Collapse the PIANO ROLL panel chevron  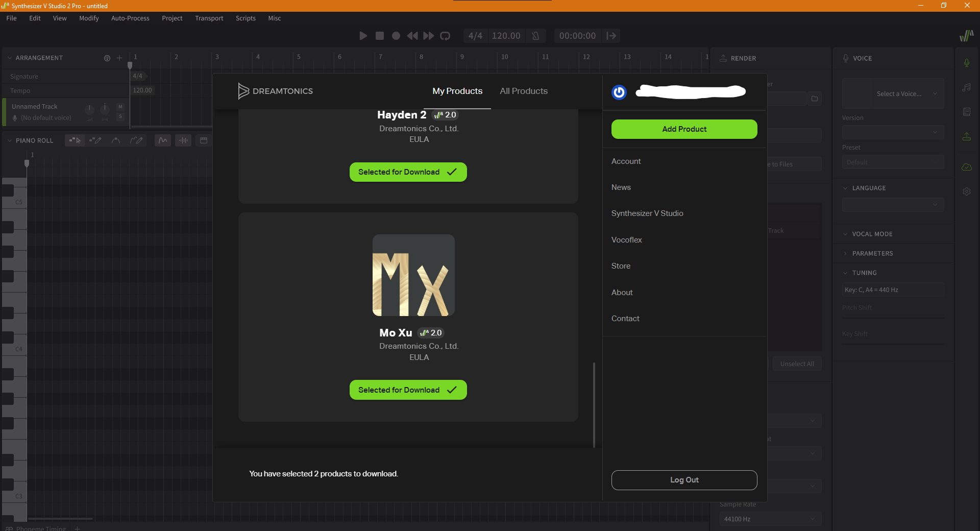click(x=9, y=140)
